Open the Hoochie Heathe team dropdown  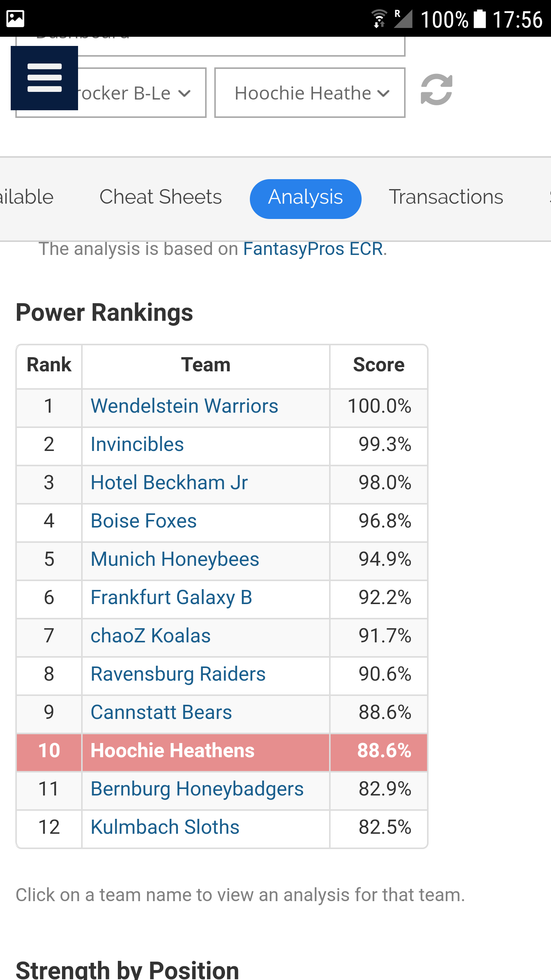coord(310,93)
